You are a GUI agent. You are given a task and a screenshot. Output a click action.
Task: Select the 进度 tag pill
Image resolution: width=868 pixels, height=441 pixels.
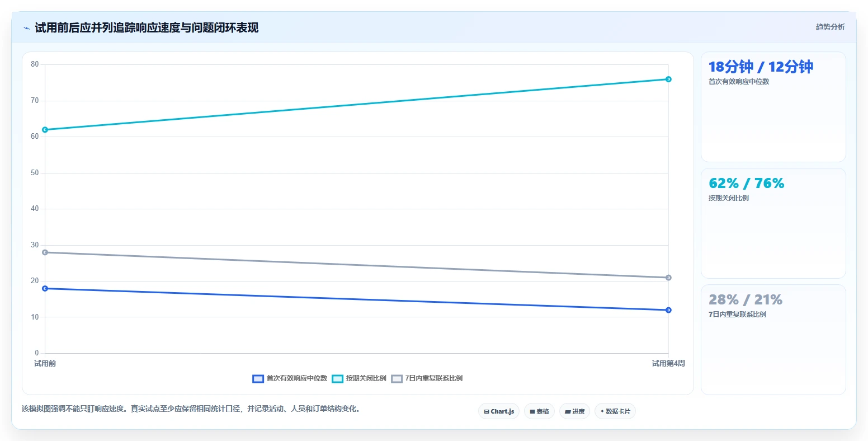[574, 411]
